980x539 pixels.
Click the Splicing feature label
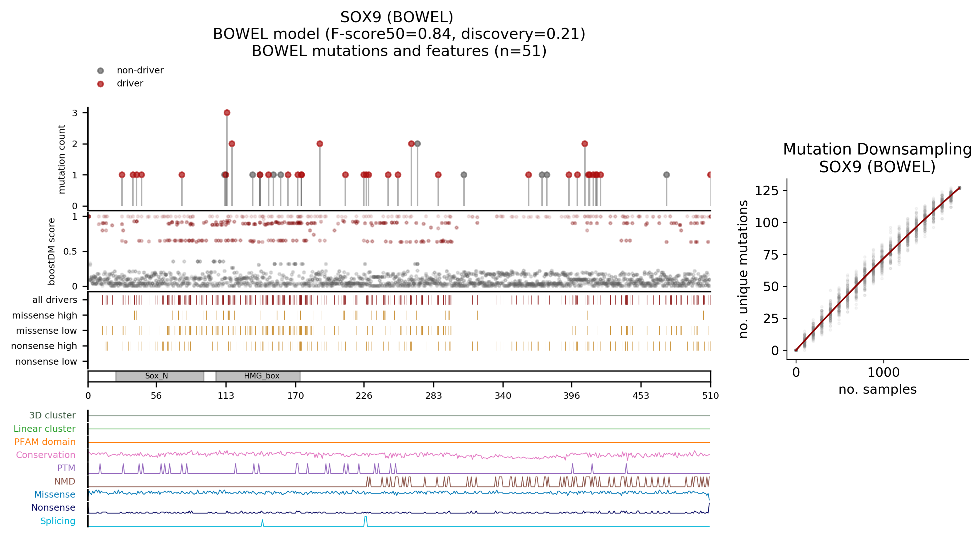pyautogui.click(x=57, y=521)
